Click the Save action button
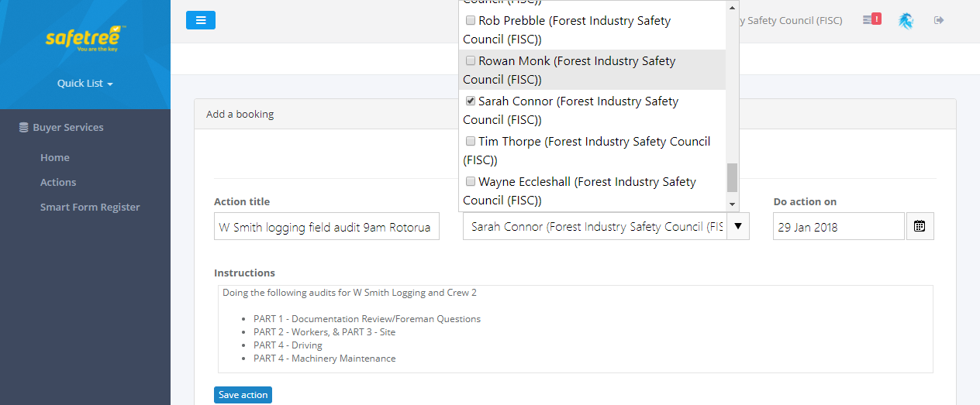 click(243, 395)
